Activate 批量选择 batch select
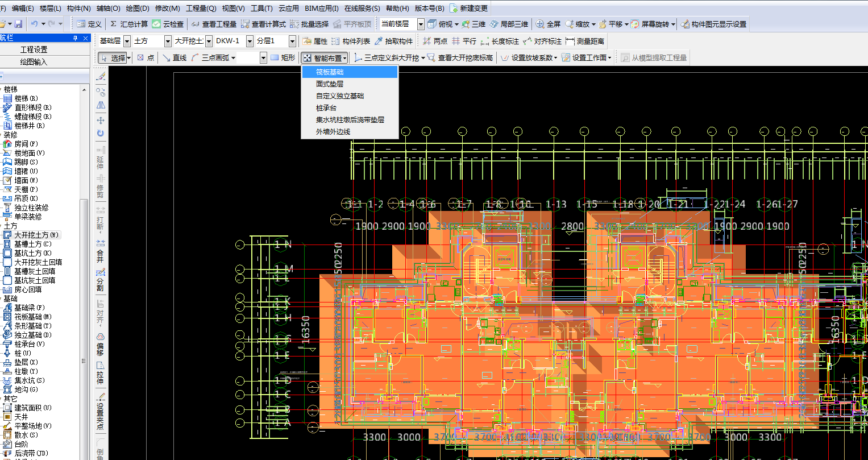The width and height of the screenshot is (868, 460). [x=309, y=24]
